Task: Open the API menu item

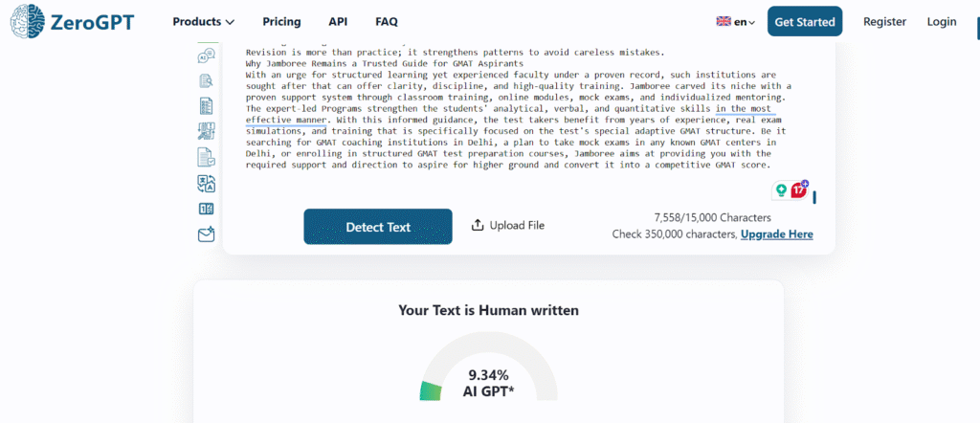Action: pyautogui.click(x=338, y=22)
